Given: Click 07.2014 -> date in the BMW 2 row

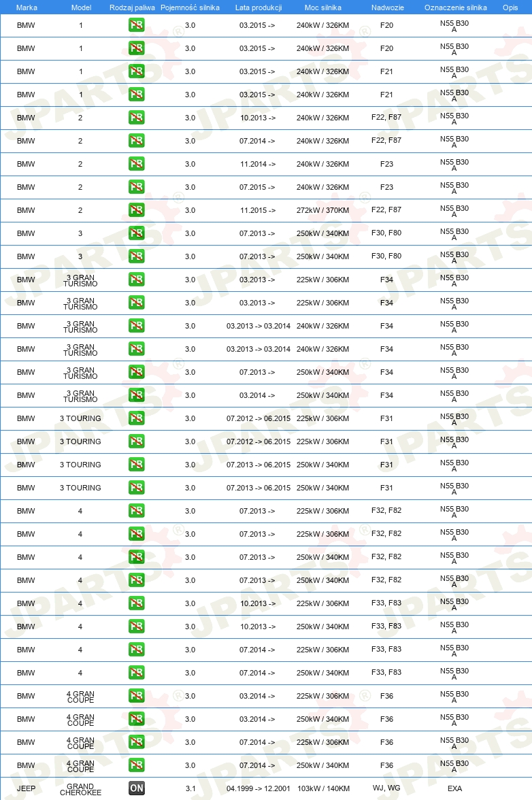Looking at the screenshot, I should click(x=257, y=141).
